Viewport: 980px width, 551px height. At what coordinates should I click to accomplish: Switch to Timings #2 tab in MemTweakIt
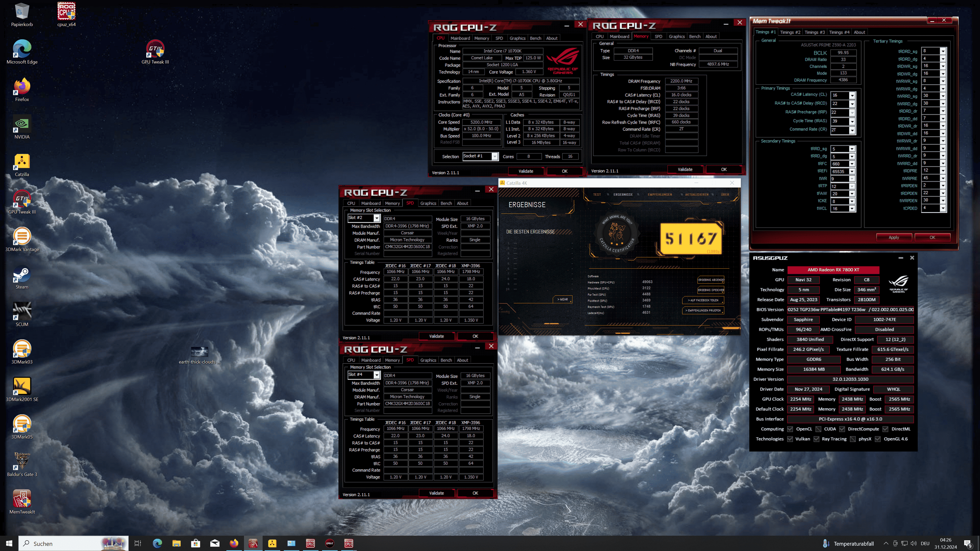[790, 32]
